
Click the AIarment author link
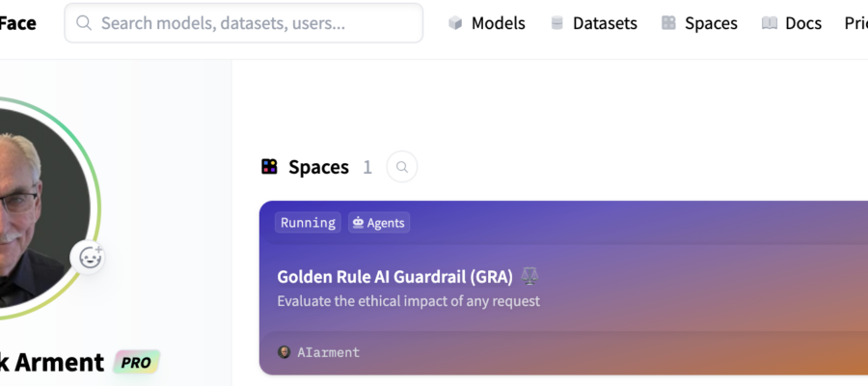point(328,352)
